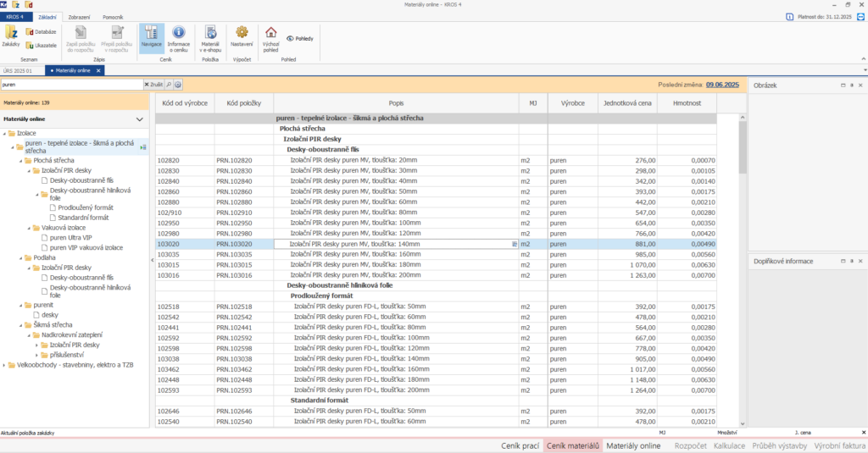Close the Obrázek panel

coord(860,86)
